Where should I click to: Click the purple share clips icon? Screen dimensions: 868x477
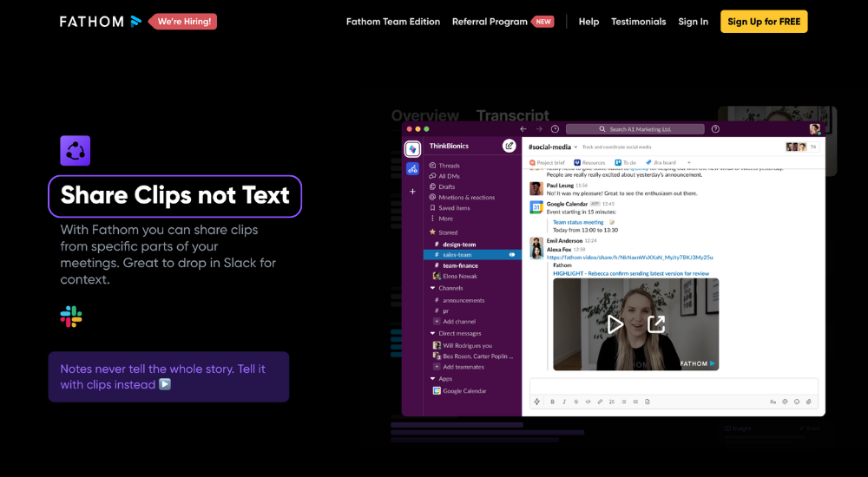pos(76,151)
